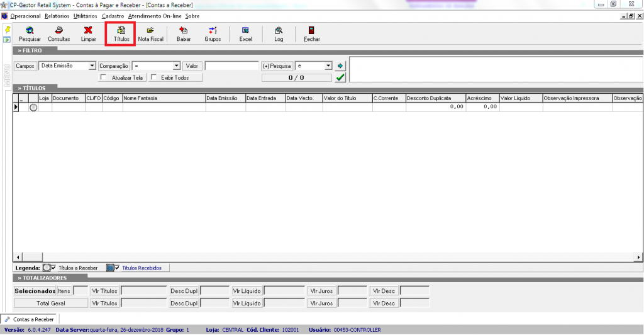This screenshot has height=335, width=644.
Task: Click the large filter criteria text area
Action: pyautogui.click(x=496, y=70)
